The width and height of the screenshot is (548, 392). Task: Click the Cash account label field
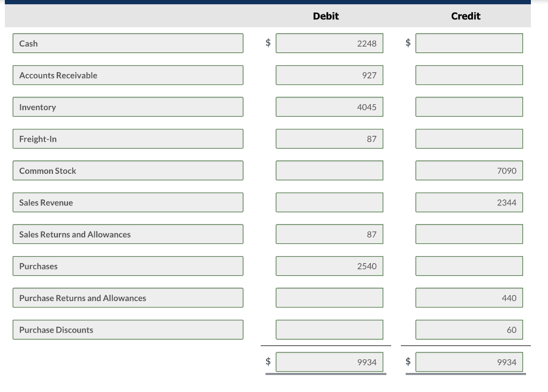[128, 43]
